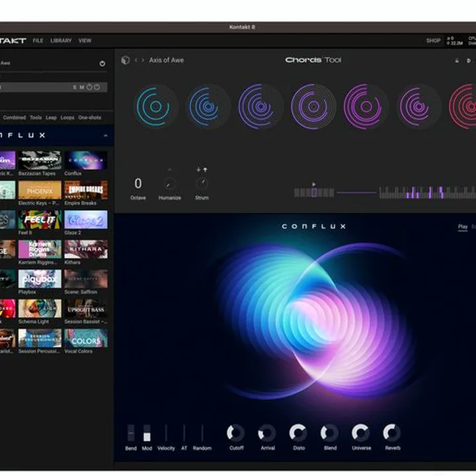Select the magenta fifth chord disc
Viewport: 476px width, 476px height.
point(366,106)
